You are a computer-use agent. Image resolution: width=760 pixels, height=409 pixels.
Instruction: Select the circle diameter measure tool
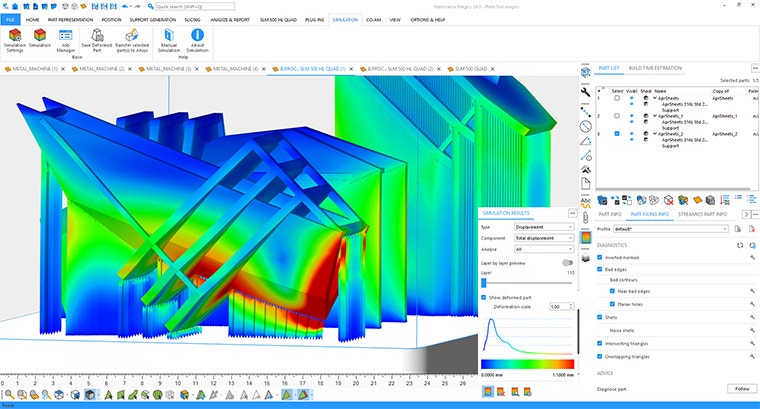[586, 126]
